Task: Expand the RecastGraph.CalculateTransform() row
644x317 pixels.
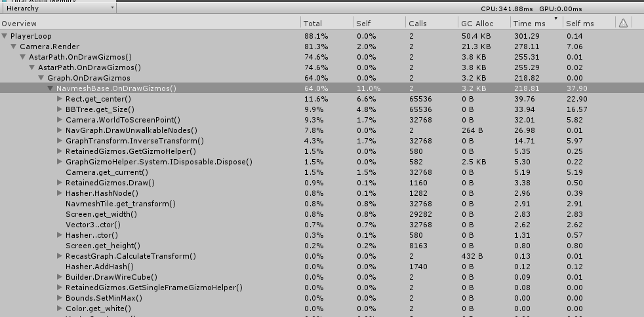Action: (x=60, y=256)
